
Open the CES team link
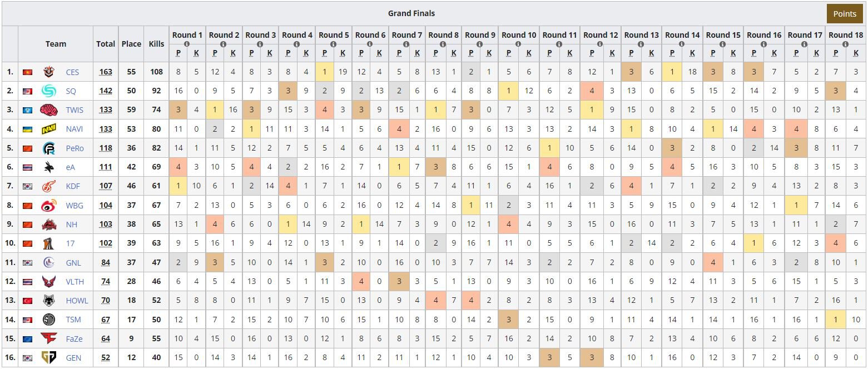[72, 72]
